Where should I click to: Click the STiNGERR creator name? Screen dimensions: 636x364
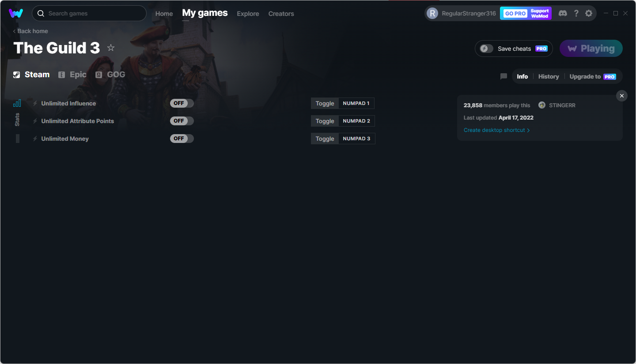(562, 105)
